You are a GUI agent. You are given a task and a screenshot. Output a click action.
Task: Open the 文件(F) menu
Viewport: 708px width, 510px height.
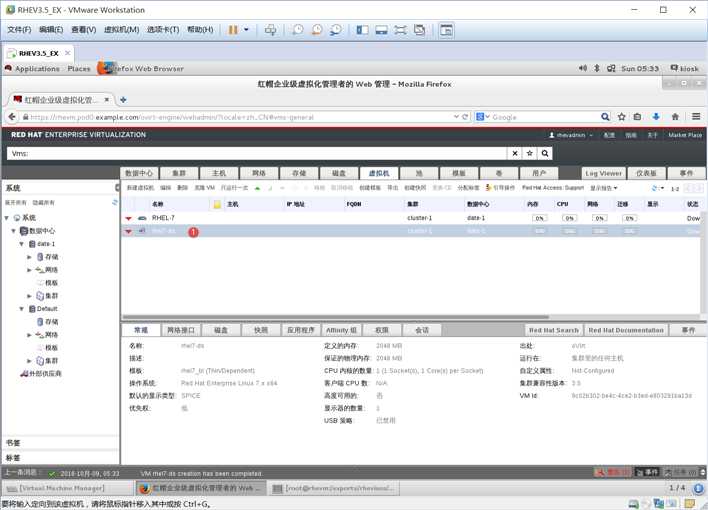[19, 29]
